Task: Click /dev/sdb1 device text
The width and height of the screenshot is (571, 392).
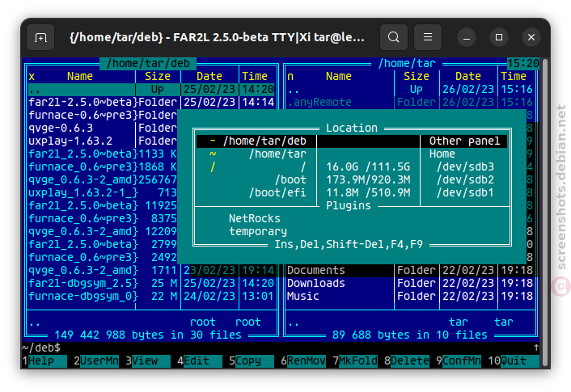Action: click(465, 192)
